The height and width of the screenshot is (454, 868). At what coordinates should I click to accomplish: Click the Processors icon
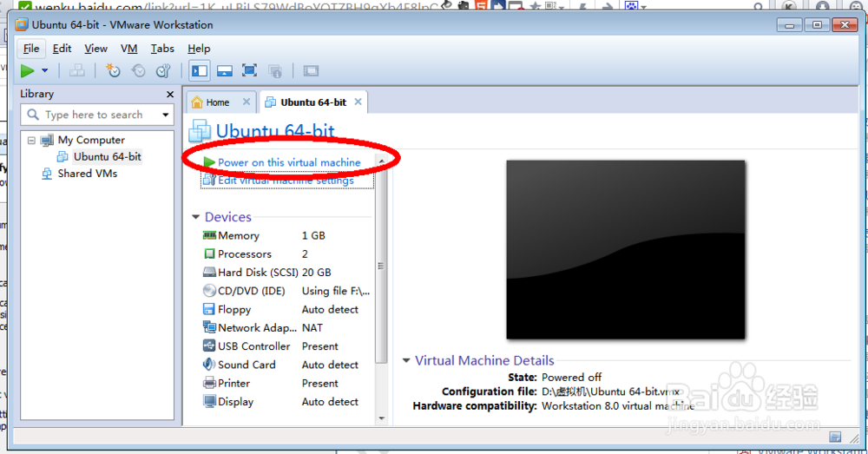click(x=209, y=253)
